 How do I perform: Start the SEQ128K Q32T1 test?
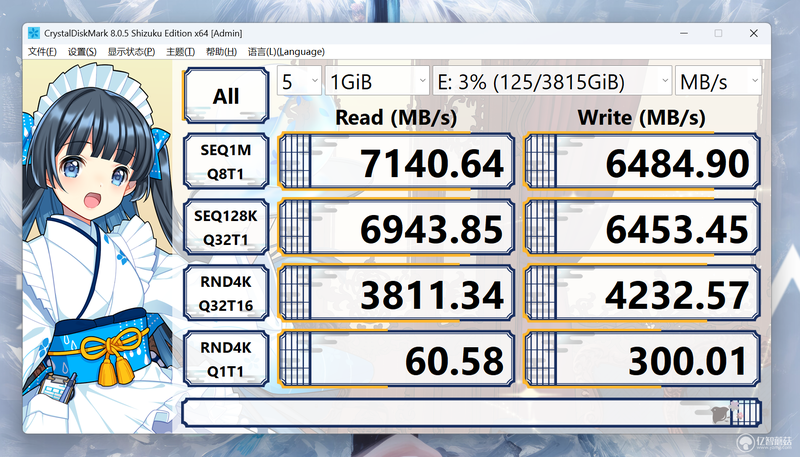tap(226, 227)
